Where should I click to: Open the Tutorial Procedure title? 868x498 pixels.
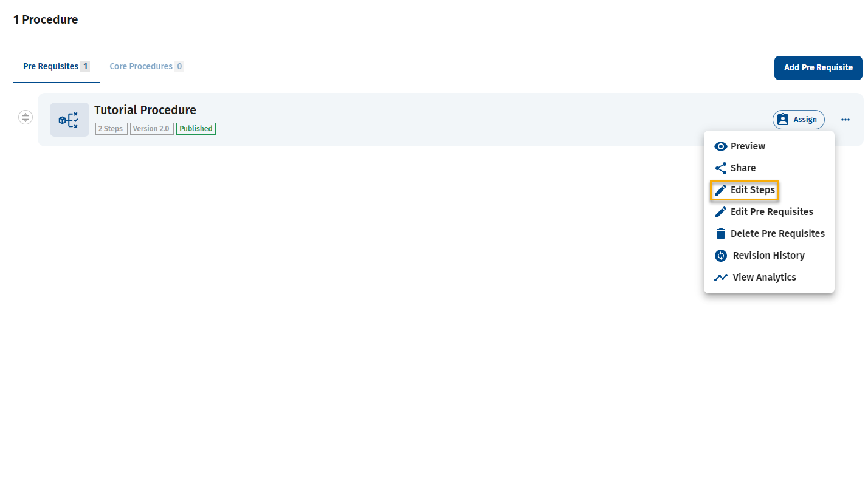point(145,110)
